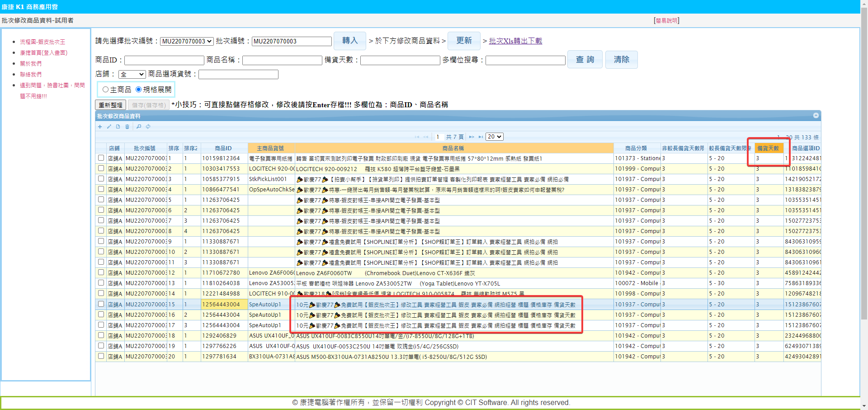The height and width of the screenshot is (410, 868).
Task: Open grid search with magnifier icon
Action: pyautogui.click(x=139, y=127)
